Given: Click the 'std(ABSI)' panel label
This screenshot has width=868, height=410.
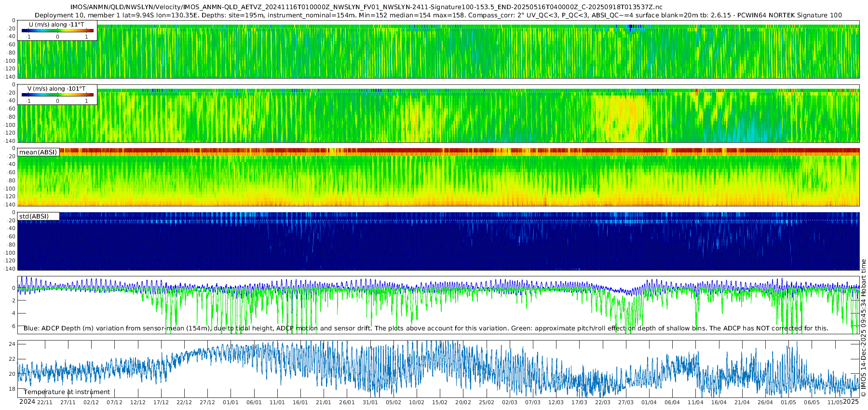Looking at the screenshot, I should [x=34, y=216].
